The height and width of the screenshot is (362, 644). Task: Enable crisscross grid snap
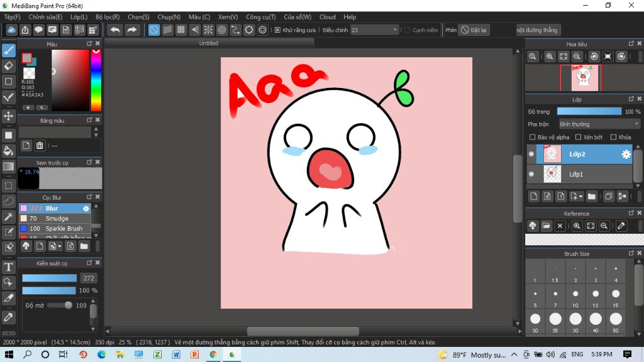[180, 30]
